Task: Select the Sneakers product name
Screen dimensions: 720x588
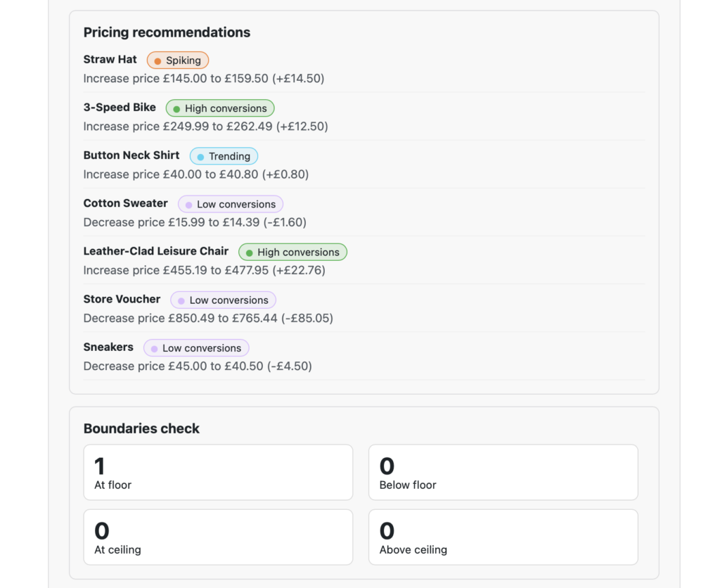Action: pyautogui.click(x=108, y=346)
